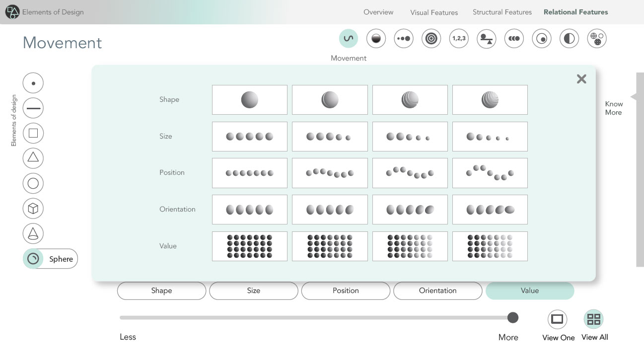Choose the Point element dot icon
The height and width of the screenshot is (363, 644).
[33, 83]
